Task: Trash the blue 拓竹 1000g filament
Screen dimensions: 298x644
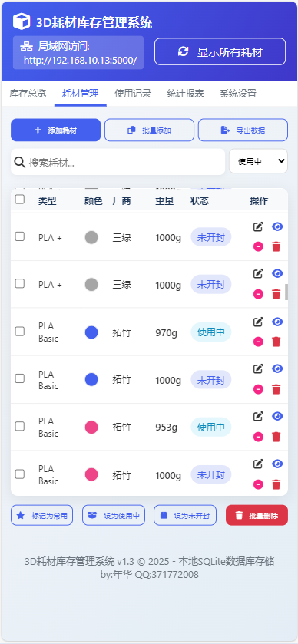Action: pos(276,389)
